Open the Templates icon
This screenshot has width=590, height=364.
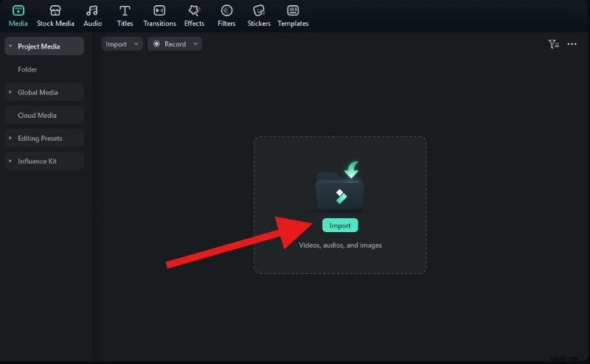point(293,10)
